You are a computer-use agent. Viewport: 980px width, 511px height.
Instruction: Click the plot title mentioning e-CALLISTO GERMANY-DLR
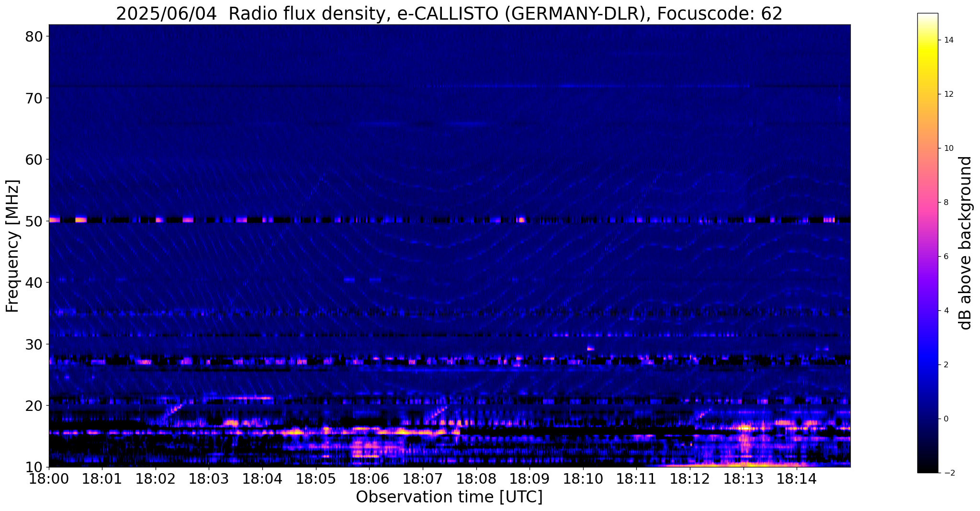click(x=449, y=13)
